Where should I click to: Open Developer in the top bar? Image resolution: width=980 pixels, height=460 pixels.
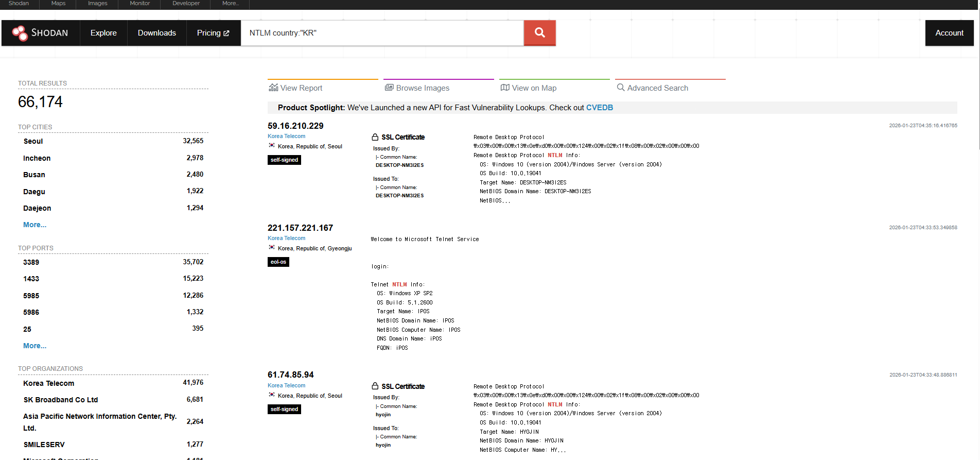tap(186, 4)
